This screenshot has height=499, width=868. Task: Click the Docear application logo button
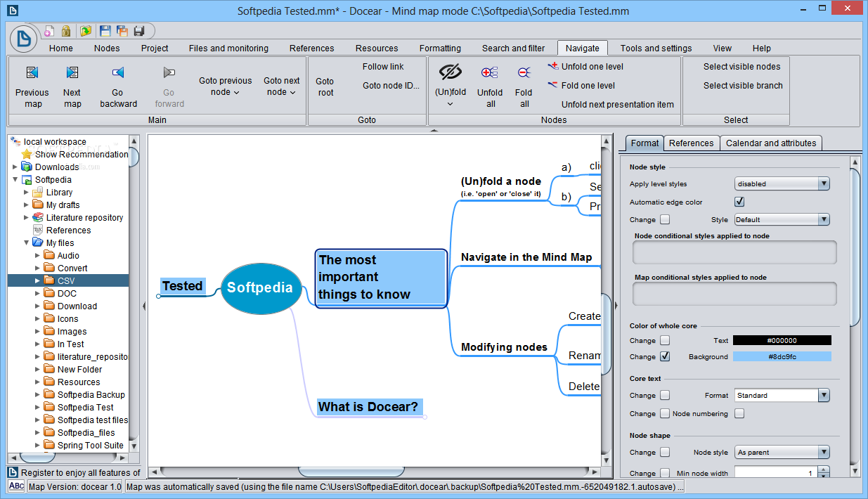coord(24,39)
